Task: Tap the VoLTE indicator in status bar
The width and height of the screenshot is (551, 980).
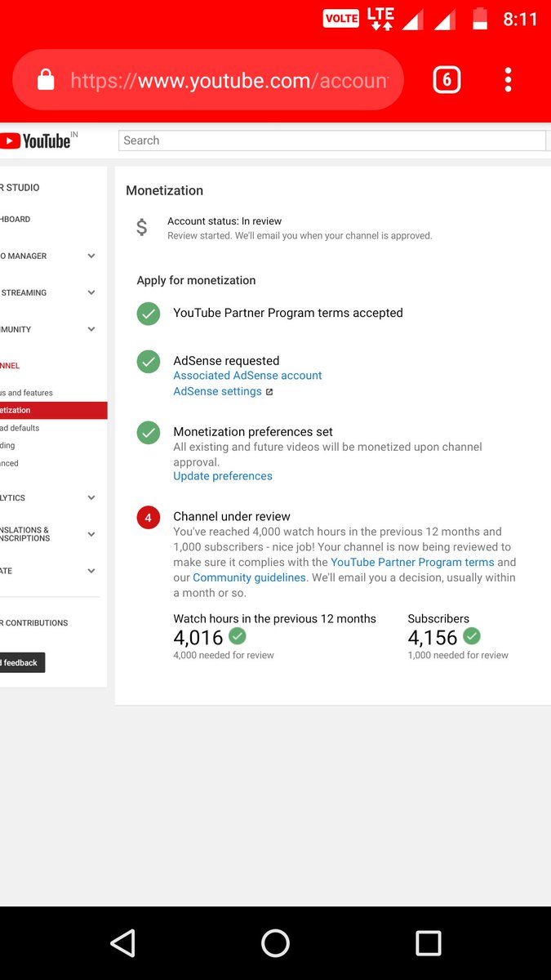Action: pos(341,19)
